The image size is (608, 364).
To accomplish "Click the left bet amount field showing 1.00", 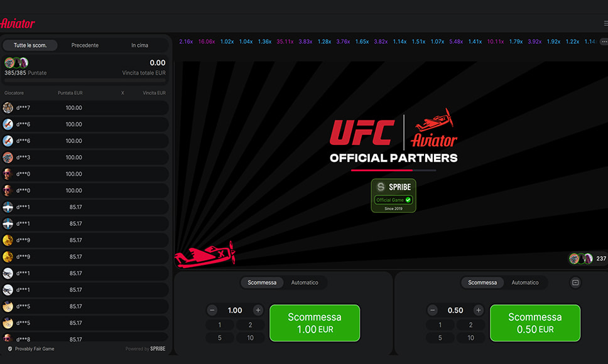I will [235, 310].
